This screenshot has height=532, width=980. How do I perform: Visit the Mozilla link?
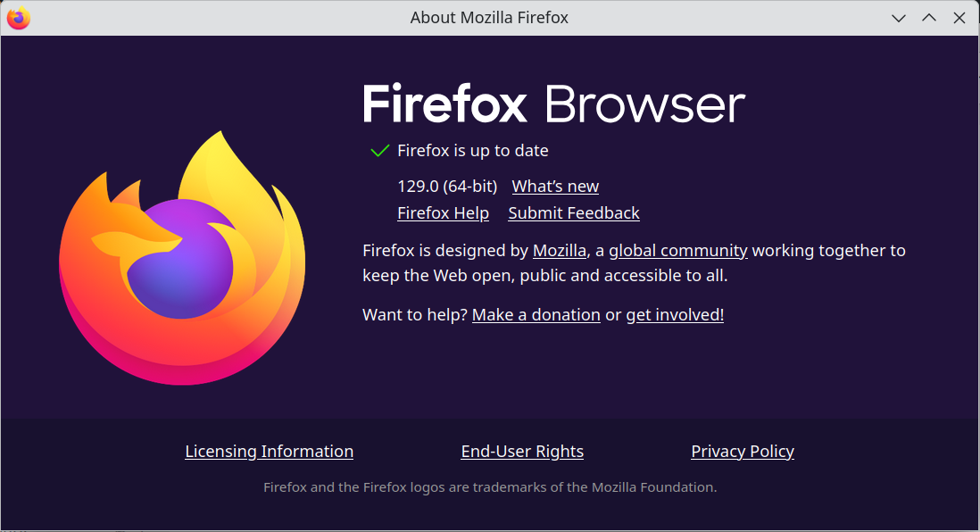coord(560,251)
